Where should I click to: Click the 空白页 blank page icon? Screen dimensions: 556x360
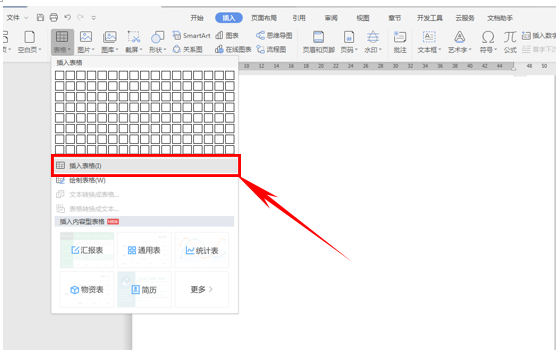[29, 37]
